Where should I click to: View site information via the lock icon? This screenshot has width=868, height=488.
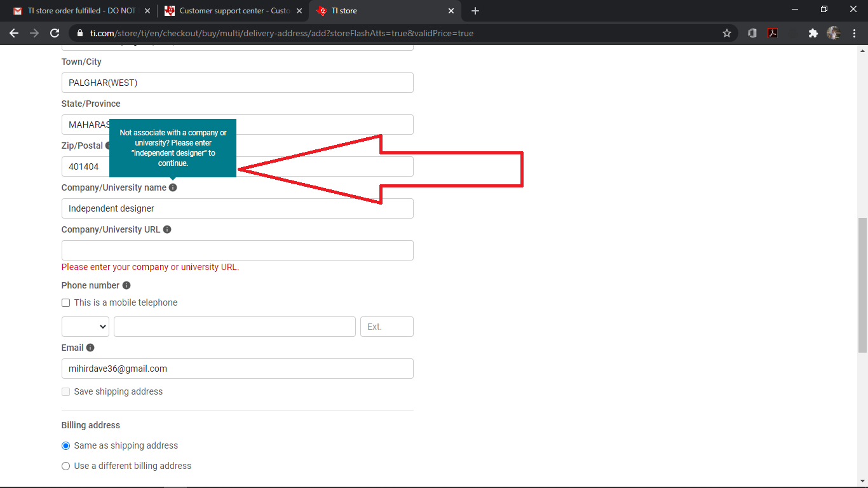tap(79, 33)
